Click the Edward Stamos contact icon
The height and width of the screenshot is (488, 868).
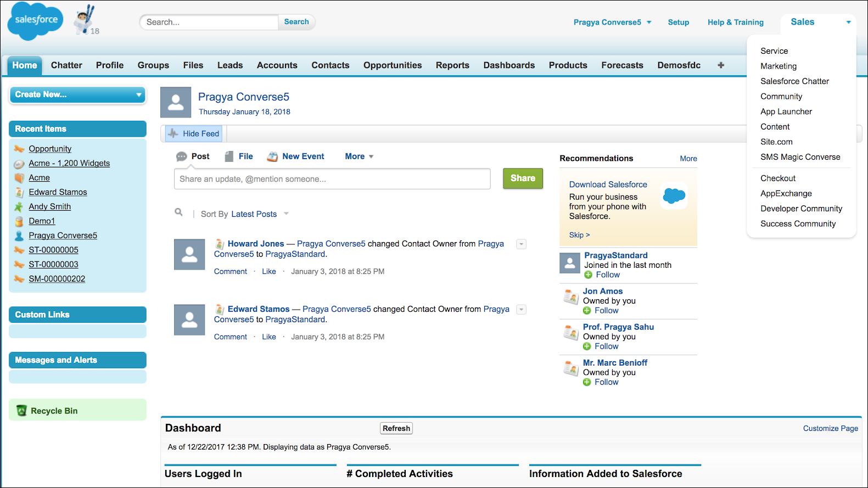19,192
